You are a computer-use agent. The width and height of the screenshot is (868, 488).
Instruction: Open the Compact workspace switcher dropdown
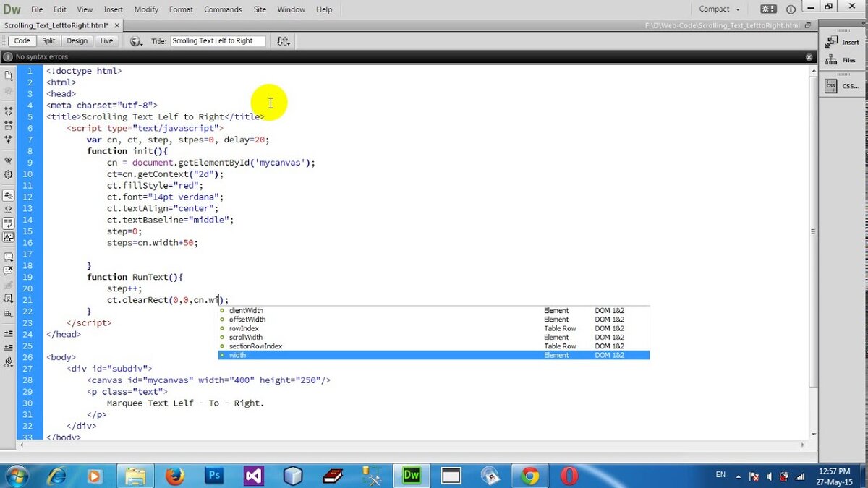[x=718, y=9]
